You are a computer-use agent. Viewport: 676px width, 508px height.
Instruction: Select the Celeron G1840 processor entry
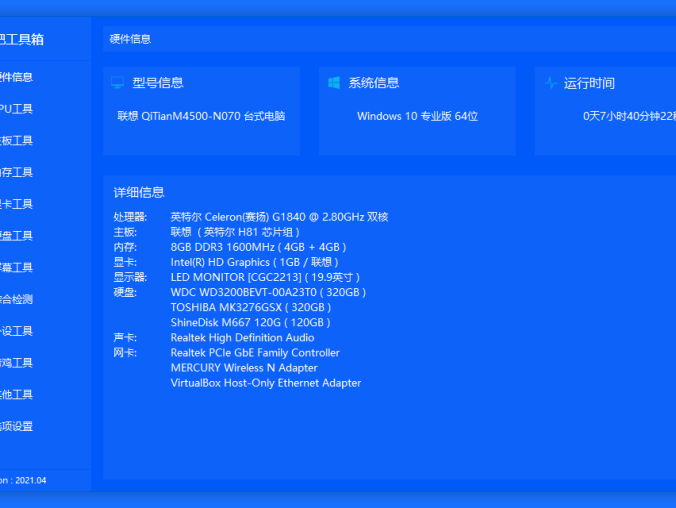pyautogui.click(x=279, y=217)
